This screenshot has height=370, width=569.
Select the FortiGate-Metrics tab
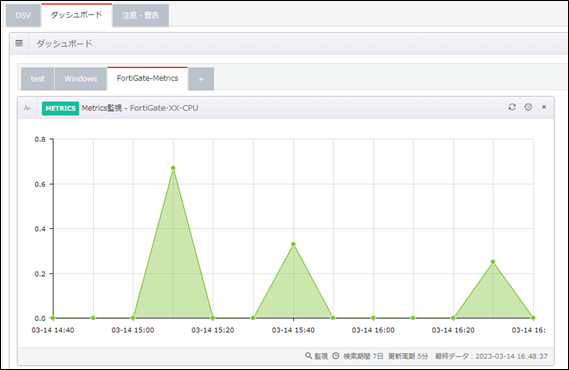click(147, 78)
